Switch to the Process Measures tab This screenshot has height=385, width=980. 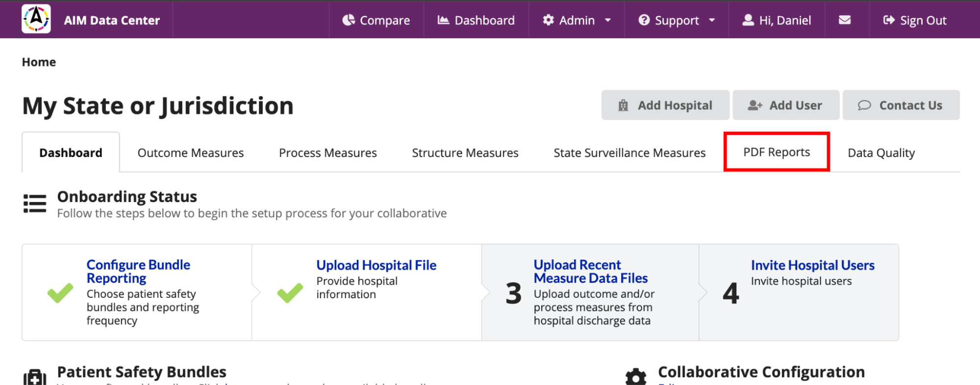328,153
